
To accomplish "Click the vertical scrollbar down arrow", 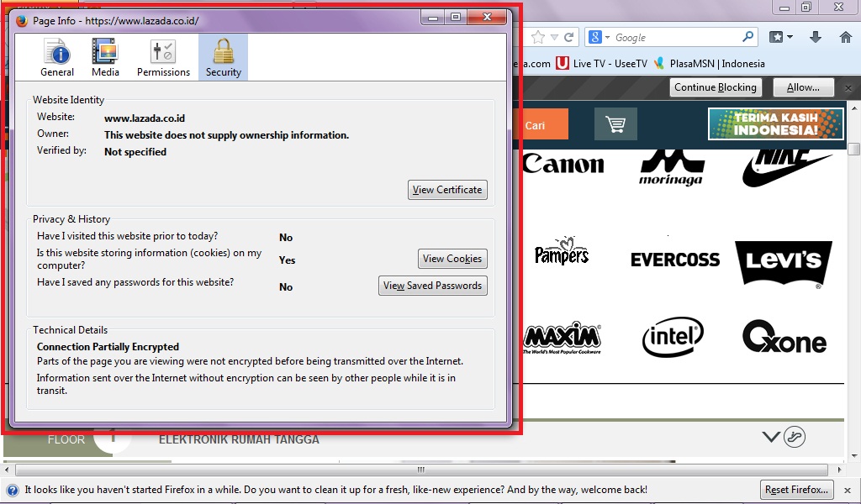I will point(854,455).
